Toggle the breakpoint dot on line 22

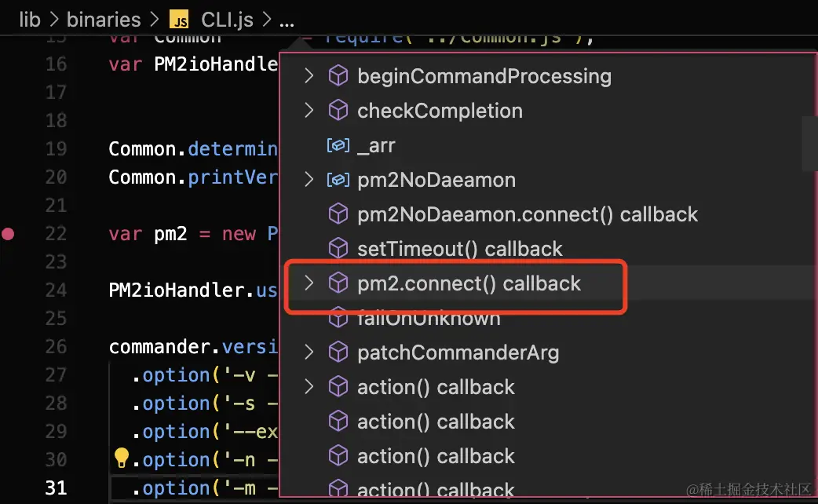8,234
